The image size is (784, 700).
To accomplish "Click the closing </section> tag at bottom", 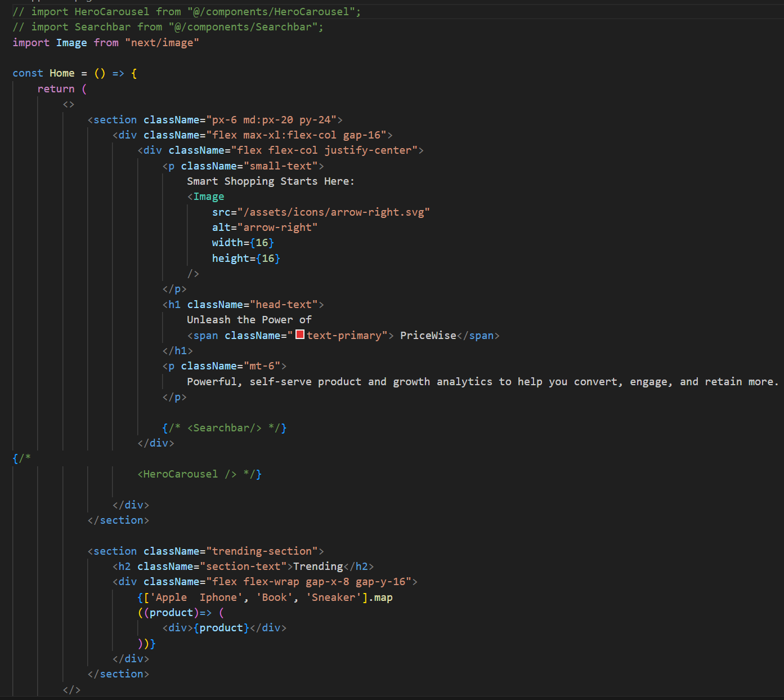I will (118, 674).
